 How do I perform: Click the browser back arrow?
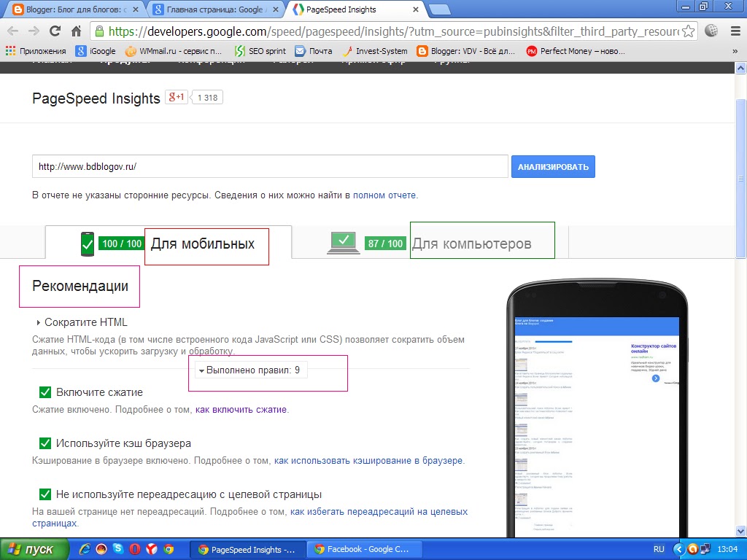(13, 31)
